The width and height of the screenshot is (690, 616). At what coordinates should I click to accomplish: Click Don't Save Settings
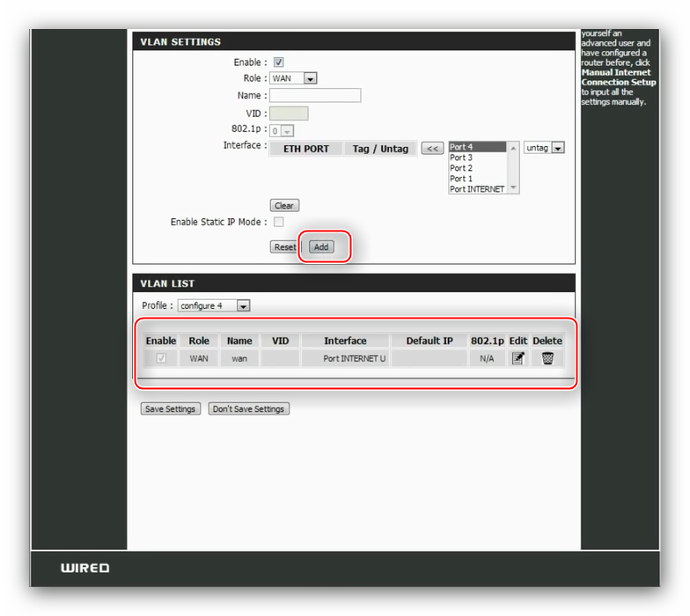(248, 408)
